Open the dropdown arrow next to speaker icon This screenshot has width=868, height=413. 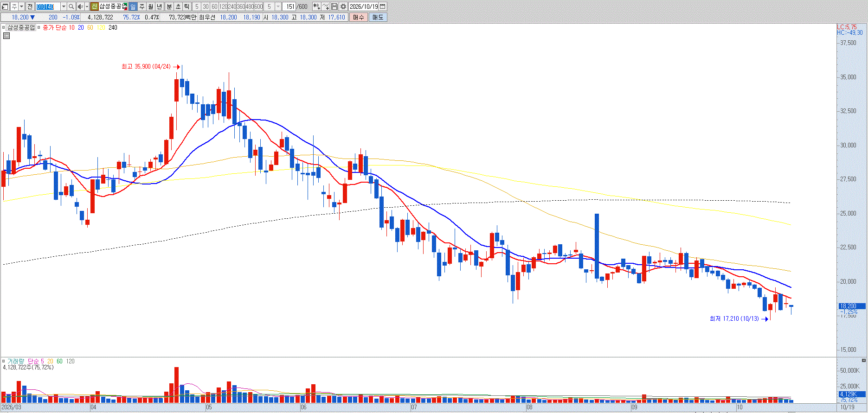pos(87,6)
